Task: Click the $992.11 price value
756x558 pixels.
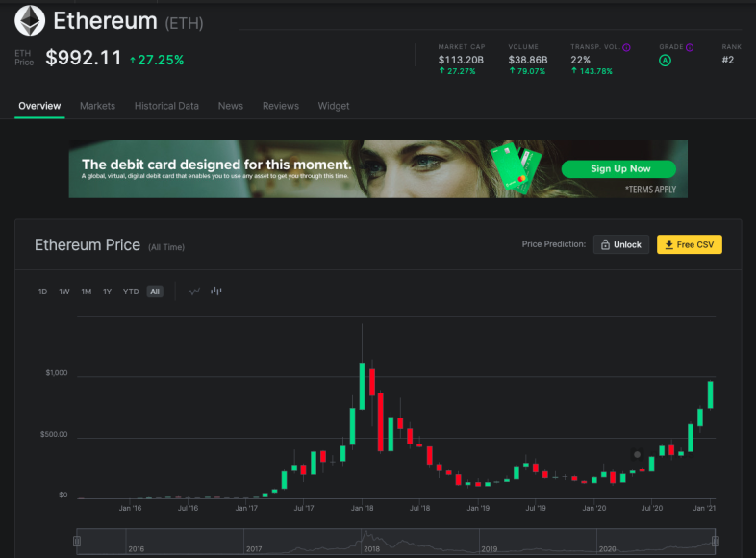Action: (84, 58)
